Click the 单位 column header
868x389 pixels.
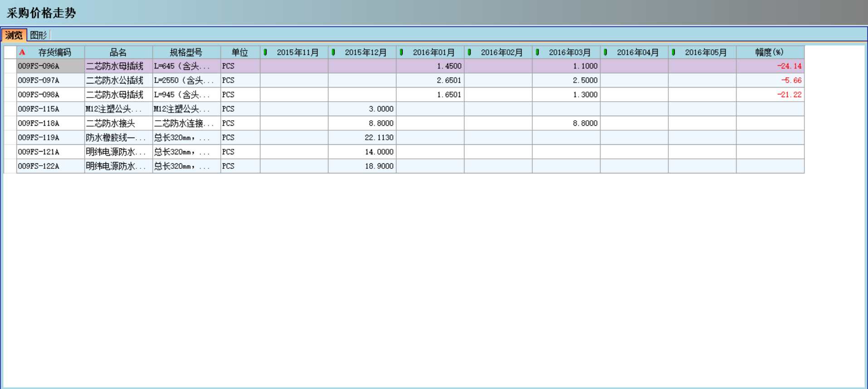(240, 52)
